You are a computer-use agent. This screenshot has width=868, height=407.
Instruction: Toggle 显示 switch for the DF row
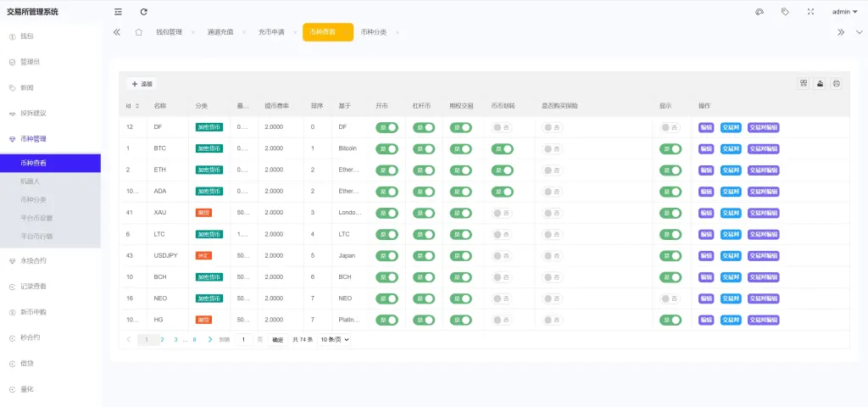pos(670,127)
